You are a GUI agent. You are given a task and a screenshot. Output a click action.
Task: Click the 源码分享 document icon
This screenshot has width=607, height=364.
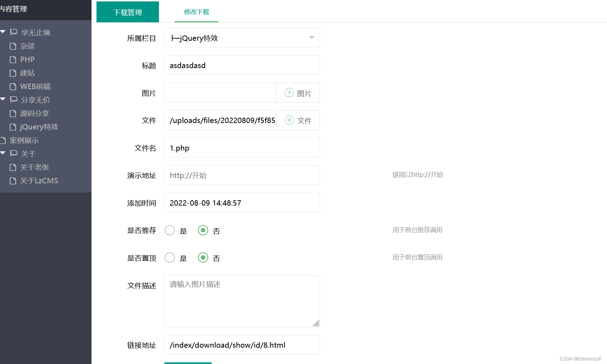13,113
